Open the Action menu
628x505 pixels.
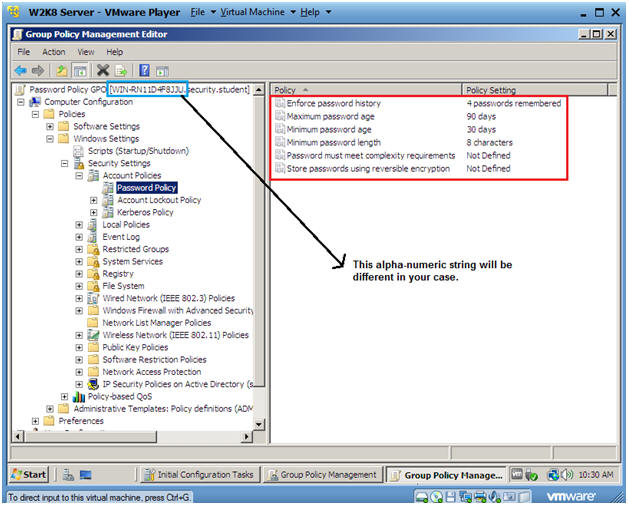(x=54, y=52)
